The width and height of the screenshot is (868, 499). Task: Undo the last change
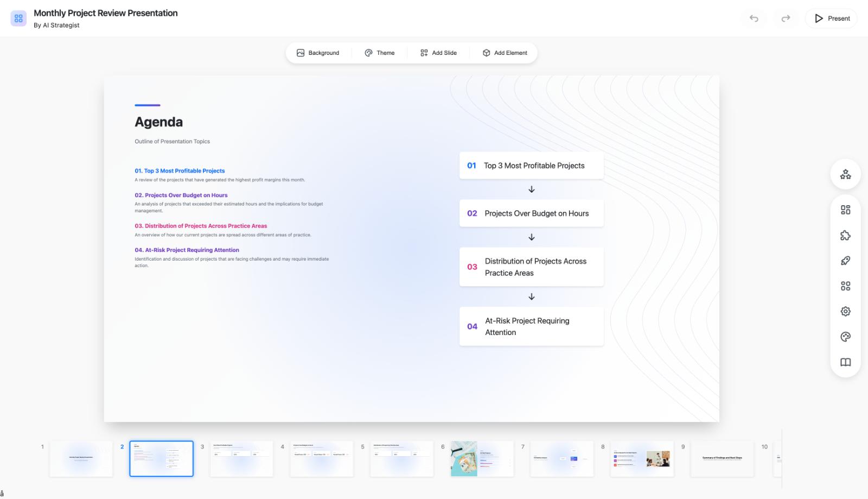tap(754, 18)
